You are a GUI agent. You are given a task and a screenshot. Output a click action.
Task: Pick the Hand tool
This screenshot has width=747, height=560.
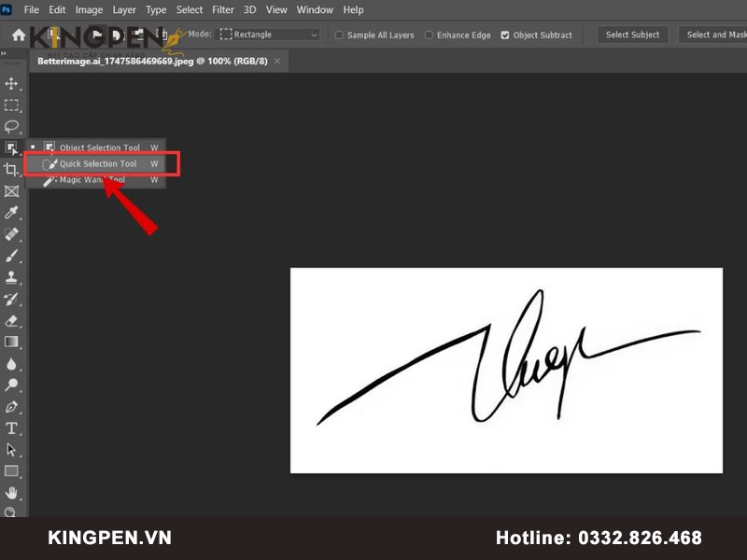tap(12, 493)
